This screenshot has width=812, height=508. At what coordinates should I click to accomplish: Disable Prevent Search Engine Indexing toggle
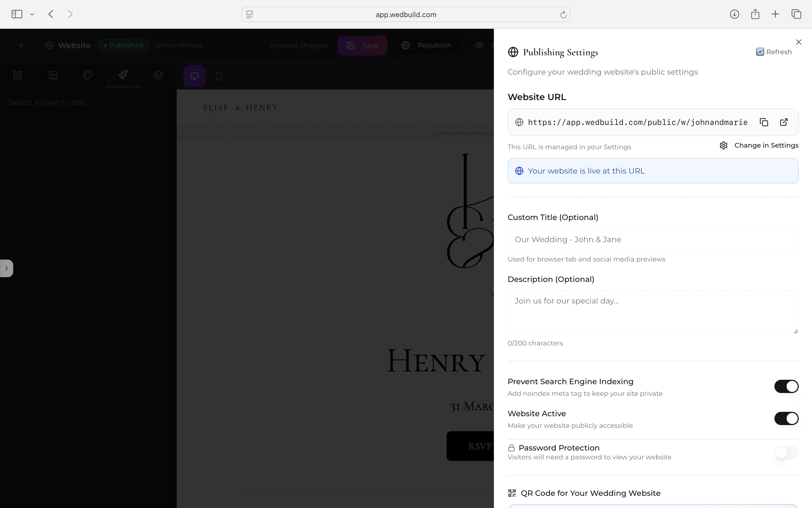click(x=786, y=386)
